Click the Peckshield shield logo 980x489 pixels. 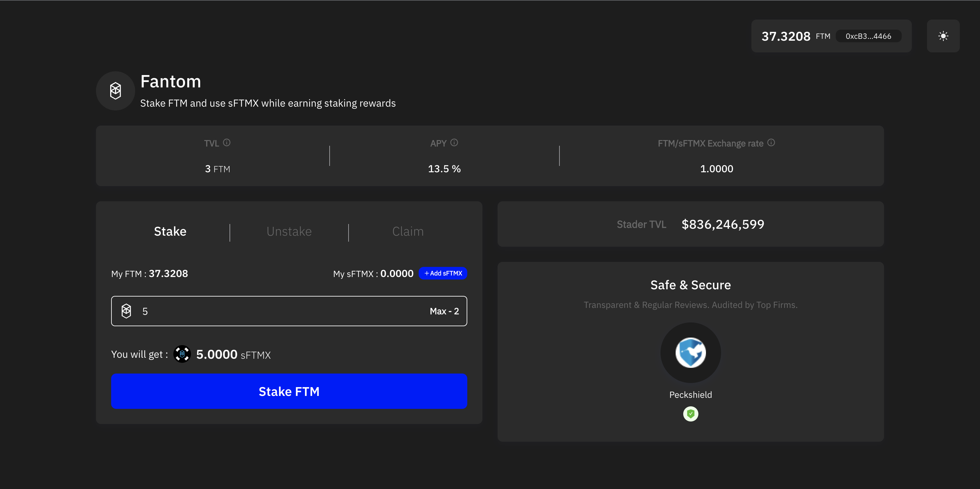click(690, 352)
